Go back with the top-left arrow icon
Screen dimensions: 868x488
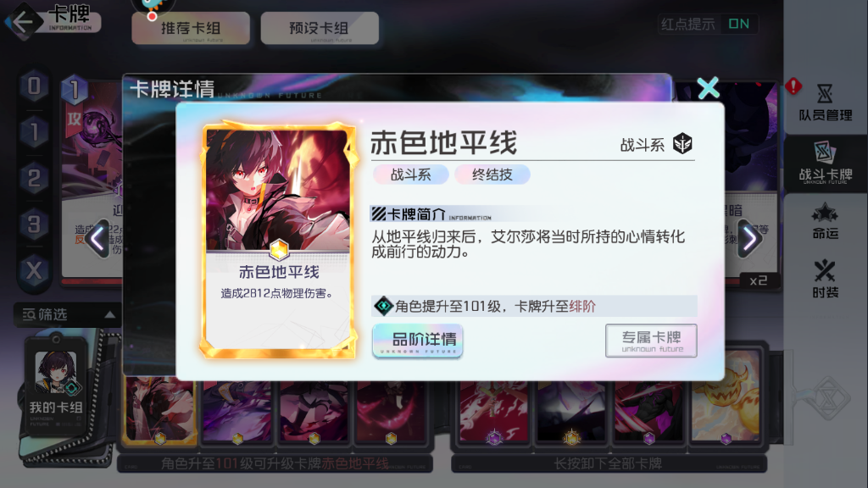coord(23,23)
